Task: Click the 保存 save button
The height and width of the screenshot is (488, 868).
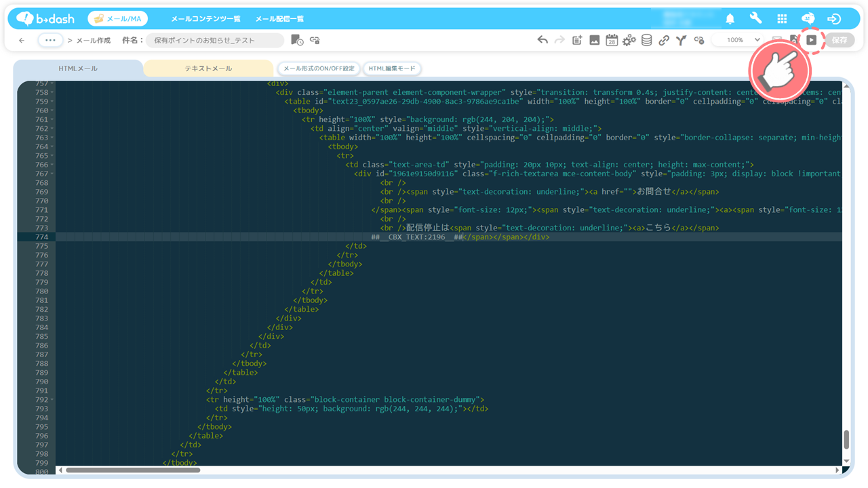Action: coord(840,40)
